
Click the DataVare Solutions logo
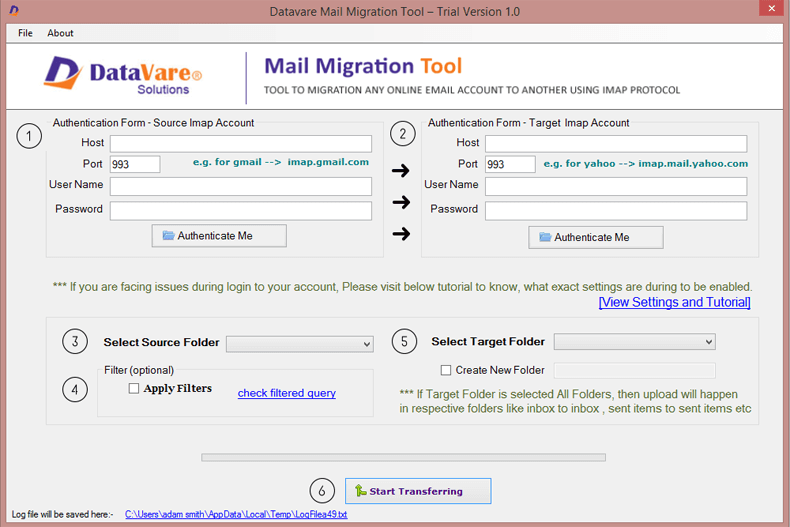124,77
